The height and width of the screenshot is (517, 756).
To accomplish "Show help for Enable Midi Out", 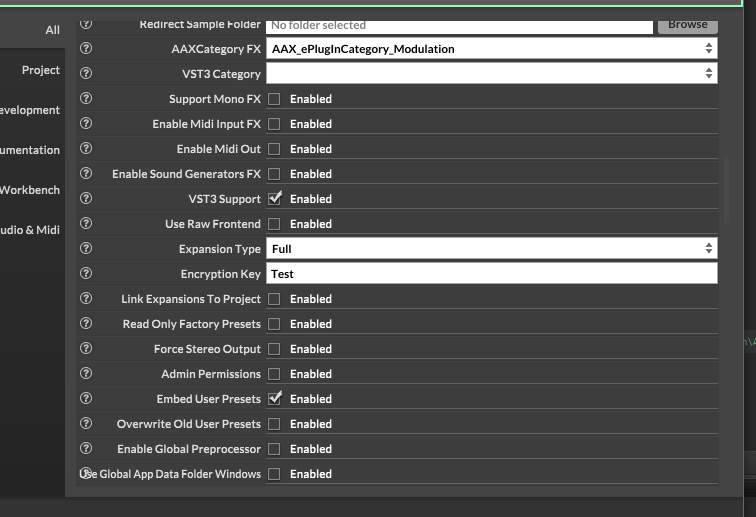I will pyautogui.click(x=86, y=148).
